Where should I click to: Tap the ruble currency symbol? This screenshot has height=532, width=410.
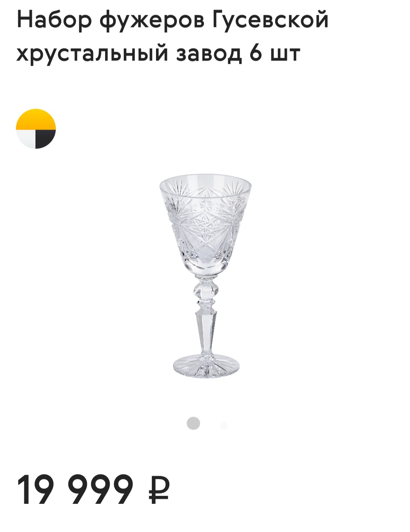coord(159,489)
